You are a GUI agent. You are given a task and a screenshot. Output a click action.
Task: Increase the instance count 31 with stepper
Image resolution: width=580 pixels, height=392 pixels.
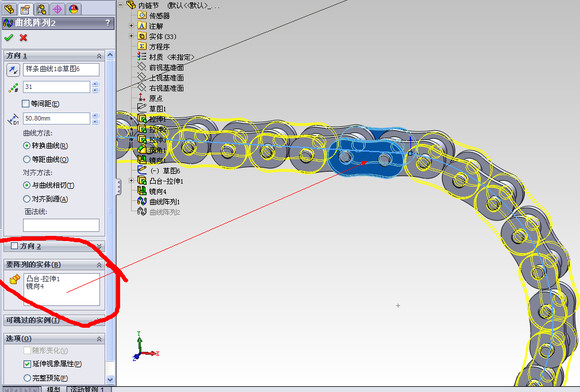[x=95, y=84]
